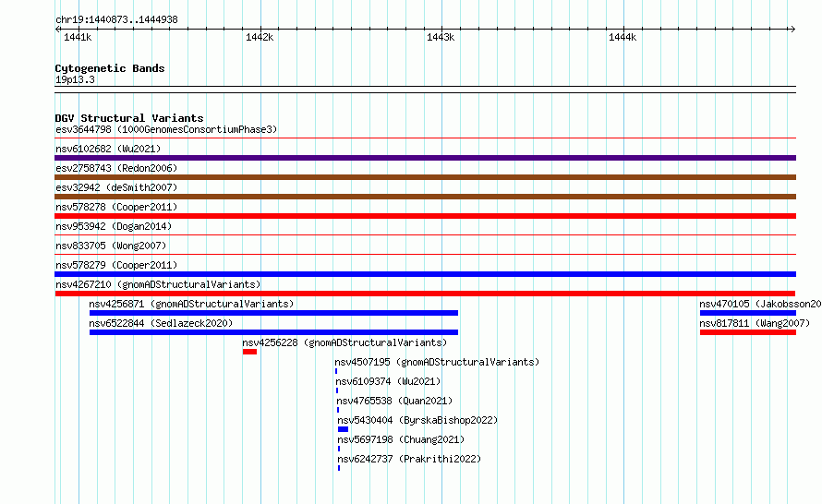Image resolution: width=822 pixels, height=504 pixels.
Task: Select the nsv578278 (Cooper2011) red bar
Action: pyautogui.click(x=425, y=216)
